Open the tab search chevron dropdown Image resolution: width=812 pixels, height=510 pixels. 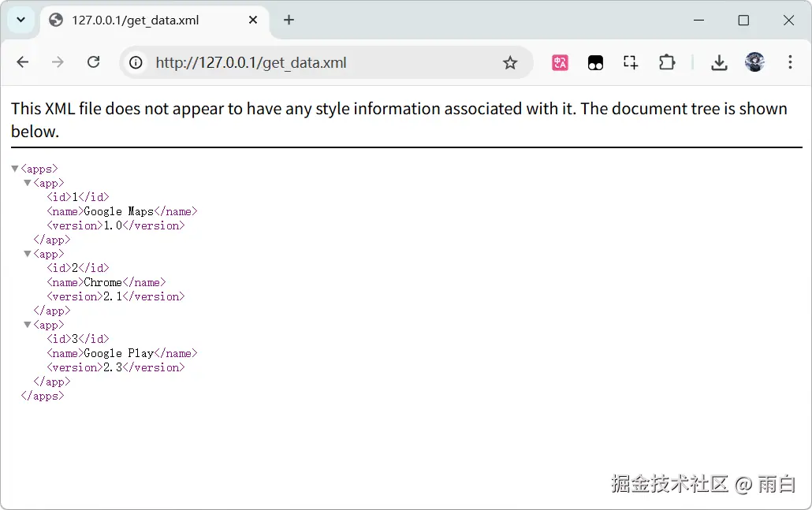(20, 20)
